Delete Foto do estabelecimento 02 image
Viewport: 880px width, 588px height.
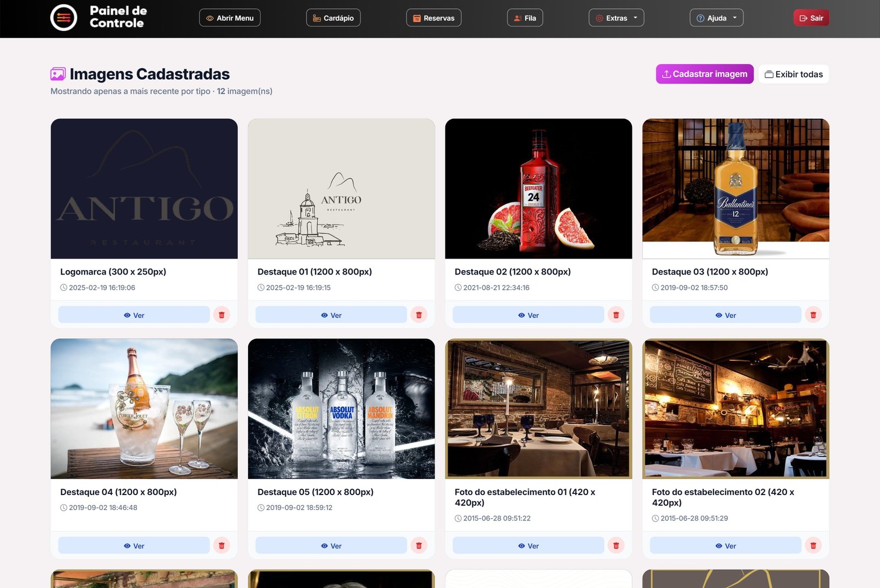pos(813,545)
